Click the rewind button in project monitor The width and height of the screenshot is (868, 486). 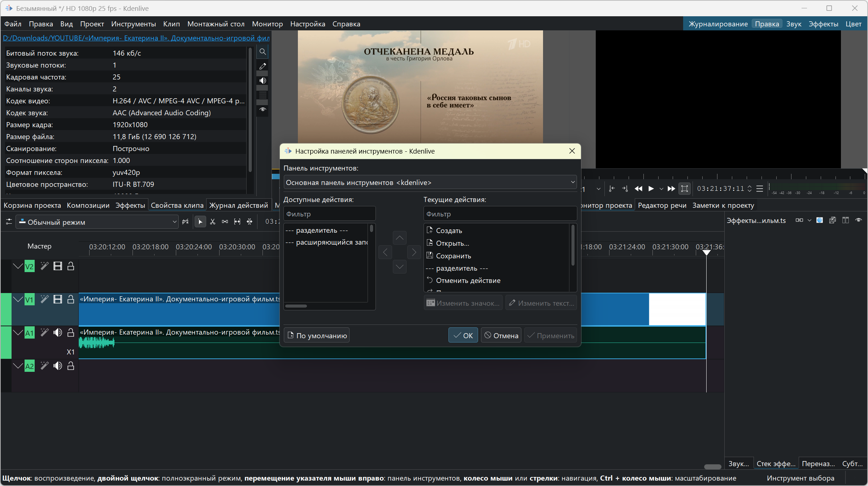point(638,189)
